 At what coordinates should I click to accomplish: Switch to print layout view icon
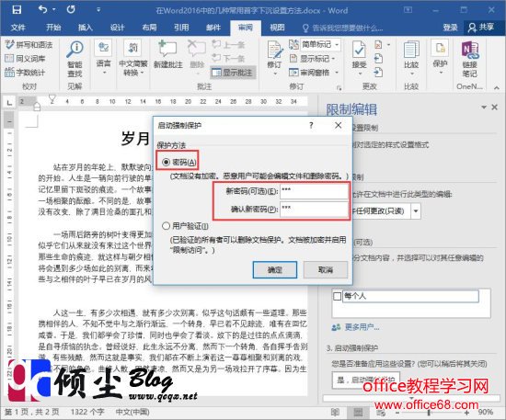[358, 413]
